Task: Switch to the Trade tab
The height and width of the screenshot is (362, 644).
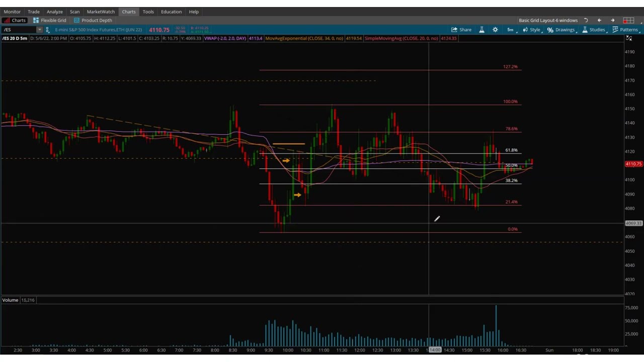Action: pos(34,12)
